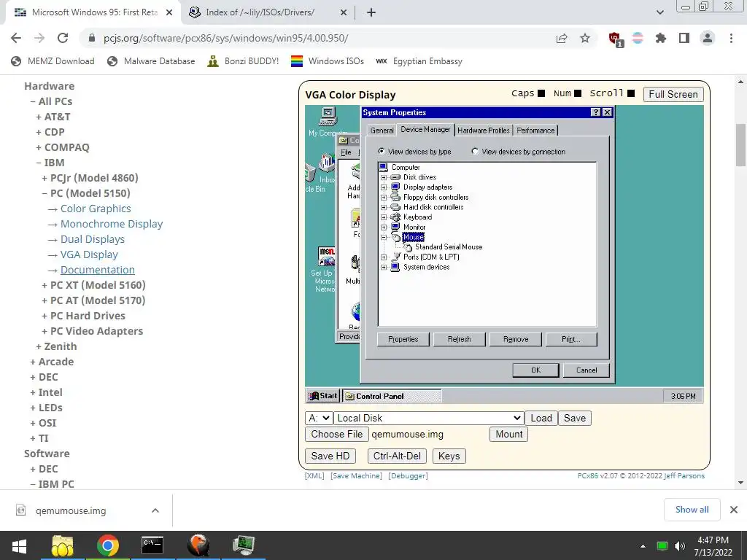Click the Remove button

coord(516,339)
